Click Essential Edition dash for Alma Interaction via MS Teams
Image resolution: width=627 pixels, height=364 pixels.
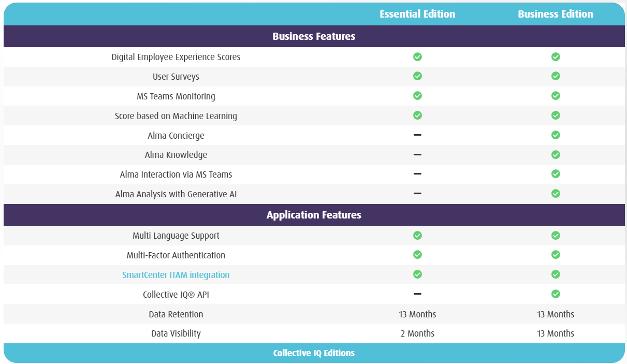tap(417, 174)
